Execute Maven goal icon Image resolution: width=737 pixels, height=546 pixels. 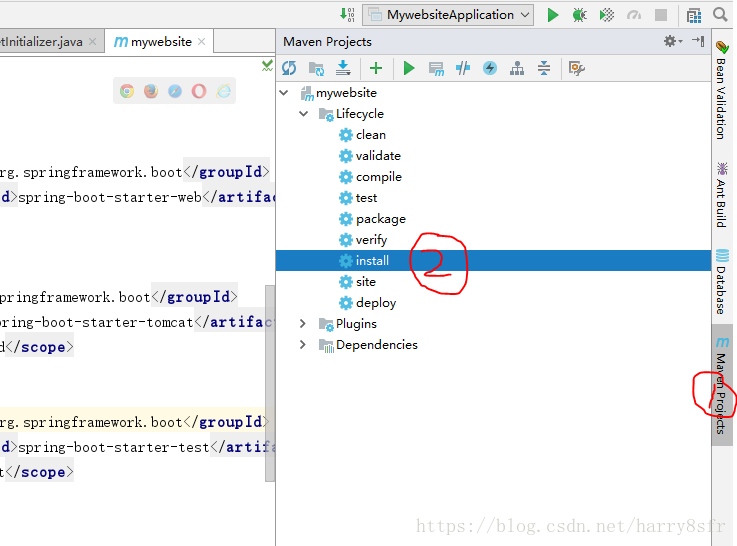coord(436,69)
